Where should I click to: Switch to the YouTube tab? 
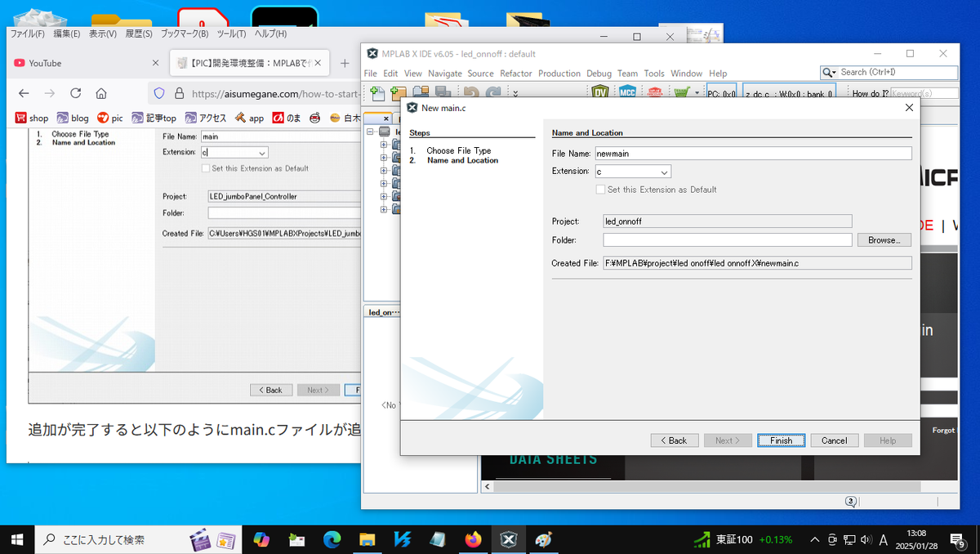(82, 63)
